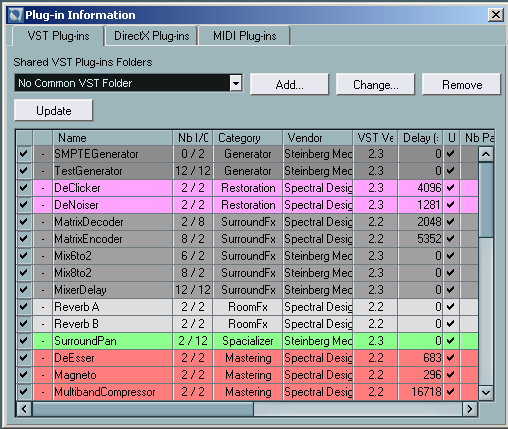This screenshot has width=508, height=429.
Task: Uncheck the DeNoiser enable checkbox
Action: click(x=24, y=205)
